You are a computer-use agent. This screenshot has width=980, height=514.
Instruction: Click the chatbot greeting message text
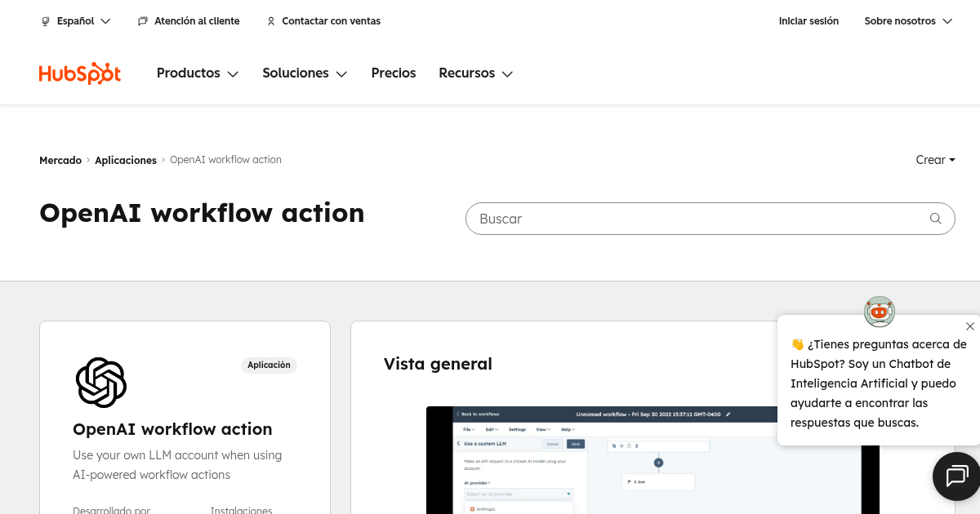point(879,383)
